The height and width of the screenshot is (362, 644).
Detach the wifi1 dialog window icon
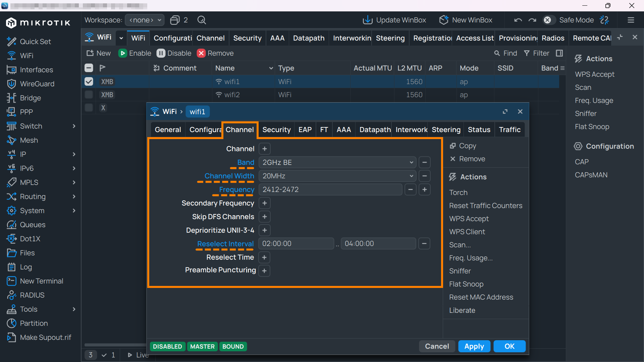pyautogui.click(x=505, y=112)
